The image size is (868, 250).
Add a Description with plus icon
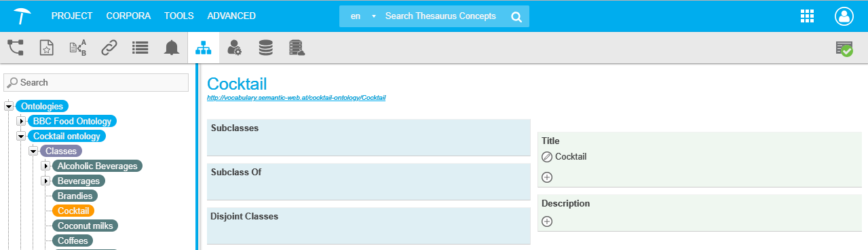click(x=547, y=221)
